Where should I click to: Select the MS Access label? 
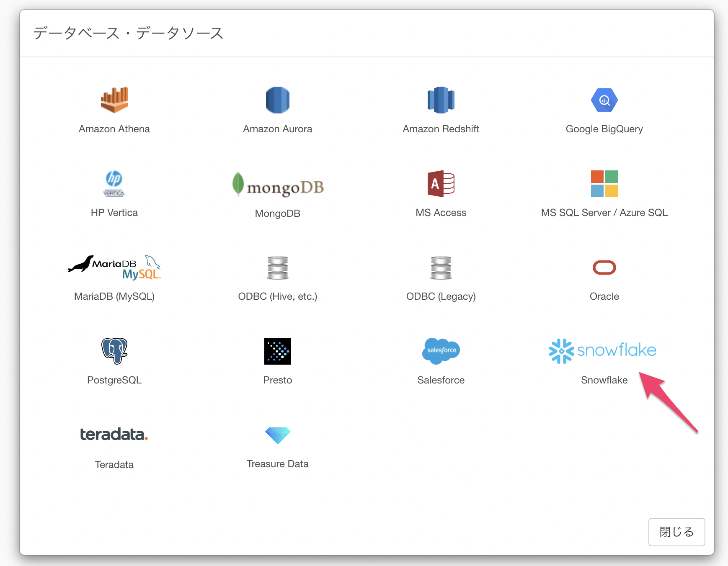pos(441,213)
